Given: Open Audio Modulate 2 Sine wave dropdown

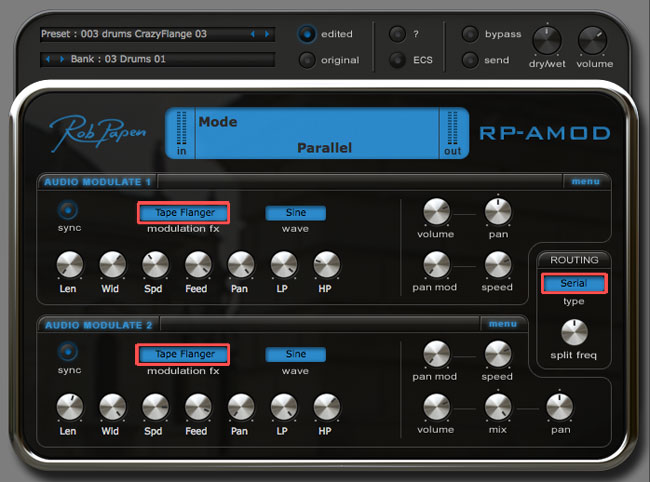Looking at the screenshot, I should 296,354.
